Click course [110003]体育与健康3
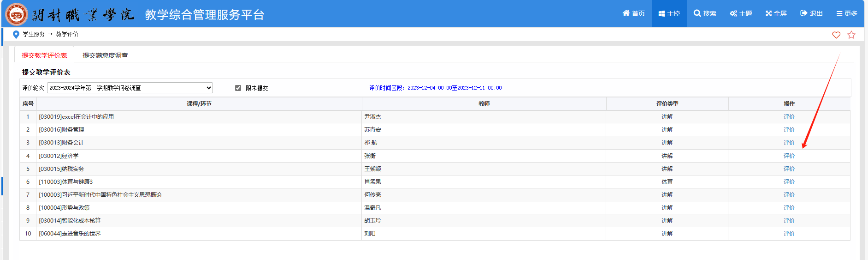This screenshot has height=260, width=868. pyautogui.click(x=65, y=182)
